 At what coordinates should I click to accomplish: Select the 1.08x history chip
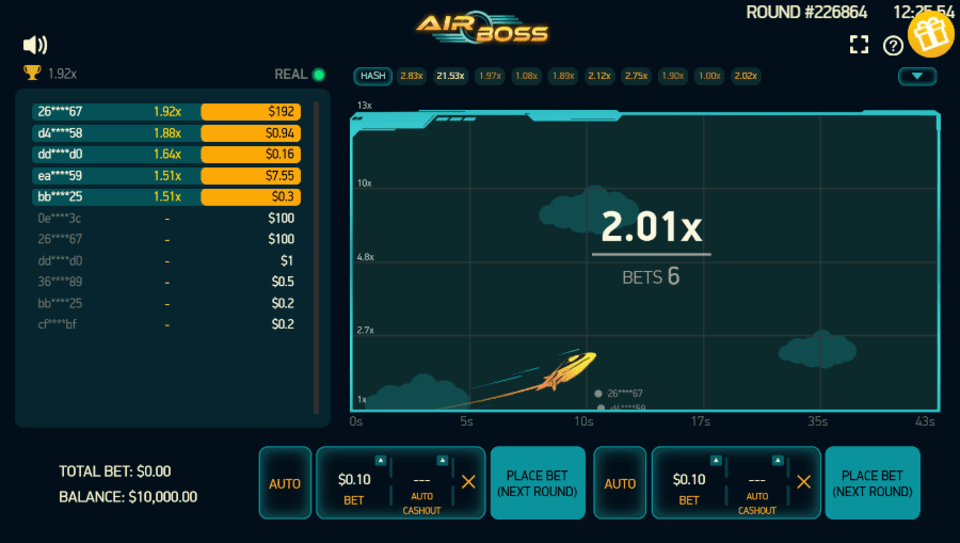pos(527,76)
